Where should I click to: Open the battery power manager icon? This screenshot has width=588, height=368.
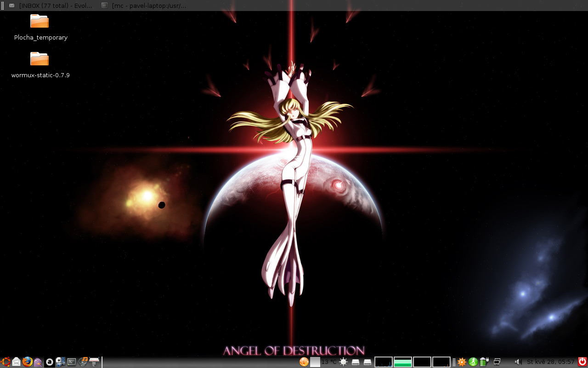tap(484, 362)
